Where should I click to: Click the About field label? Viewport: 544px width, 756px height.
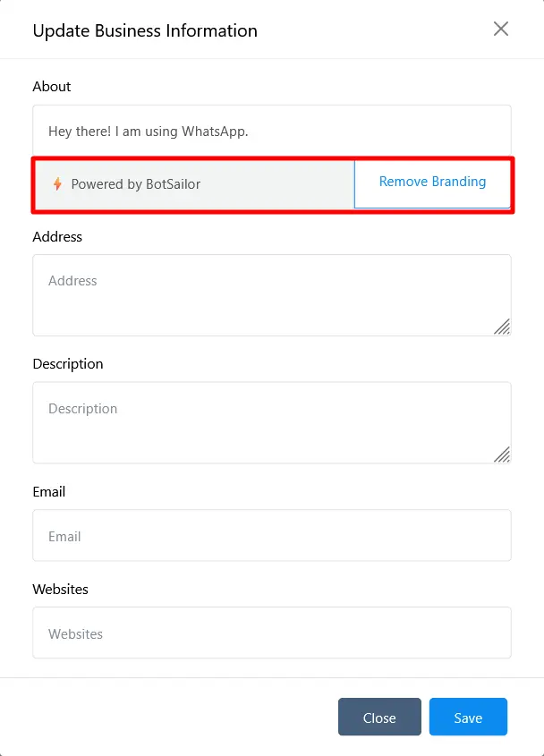(x=52, y=87)
